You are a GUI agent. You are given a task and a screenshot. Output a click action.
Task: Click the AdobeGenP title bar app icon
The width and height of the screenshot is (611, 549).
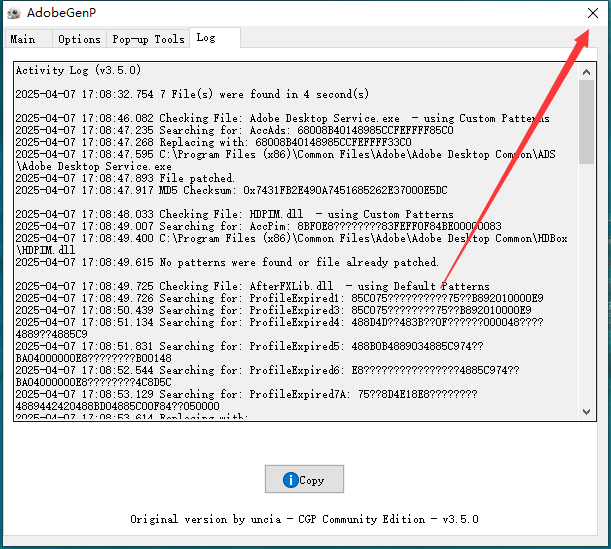14,13
